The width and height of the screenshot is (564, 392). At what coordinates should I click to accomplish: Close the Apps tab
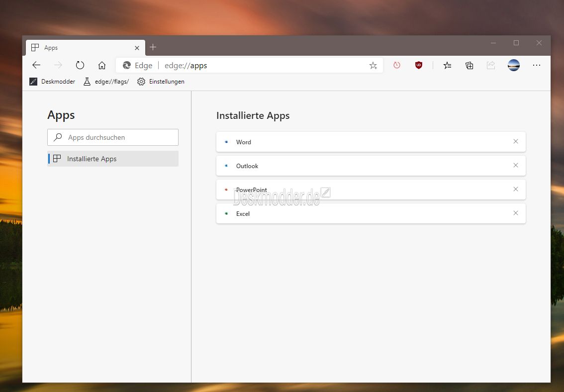pos(137,48)
